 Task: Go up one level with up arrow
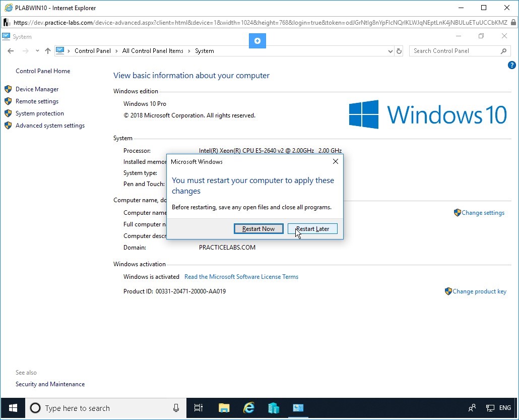pos(48,51)
